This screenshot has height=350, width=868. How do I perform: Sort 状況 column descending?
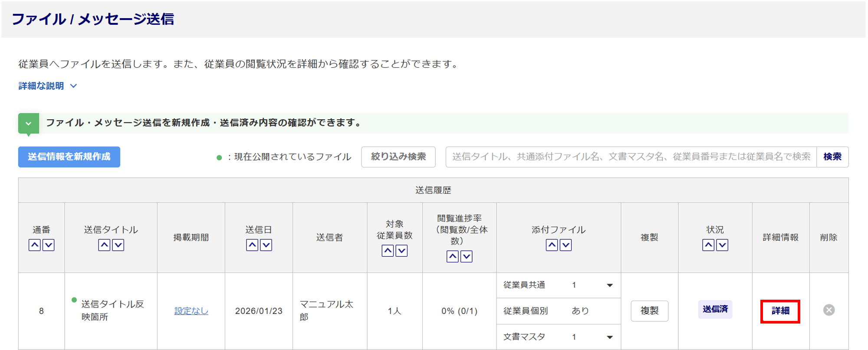[722, 245]
